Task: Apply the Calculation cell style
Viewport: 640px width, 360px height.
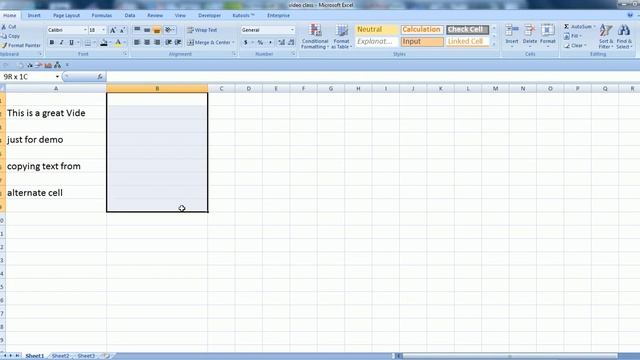Action: [422, 29]
